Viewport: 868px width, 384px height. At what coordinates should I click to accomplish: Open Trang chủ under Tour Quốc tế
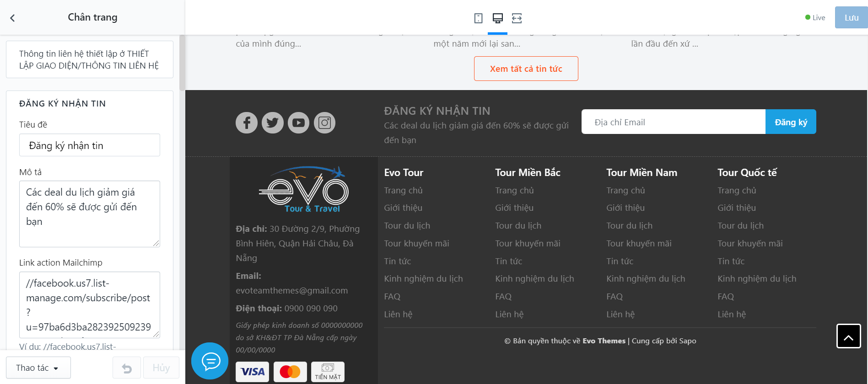point(737,191)
